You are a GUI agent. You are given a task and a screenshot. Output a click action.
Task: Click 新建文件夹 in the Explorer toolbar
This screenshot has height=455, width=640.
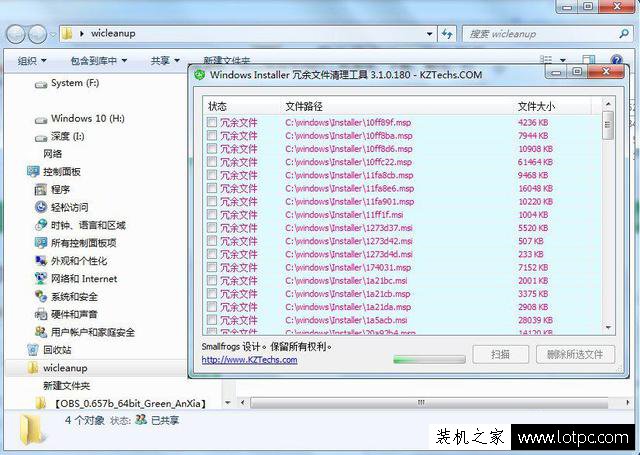coord(227,61)
